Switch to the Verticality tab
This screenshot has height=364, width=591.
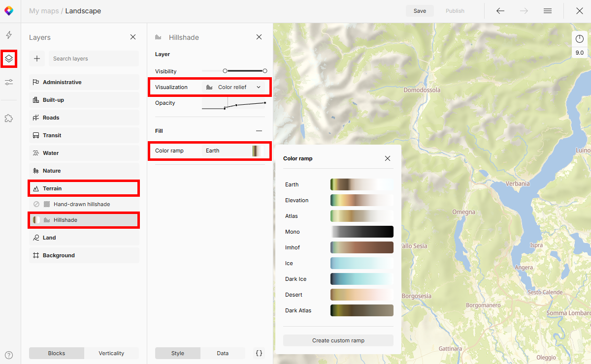pyautogui.click(x=112, y=353)
